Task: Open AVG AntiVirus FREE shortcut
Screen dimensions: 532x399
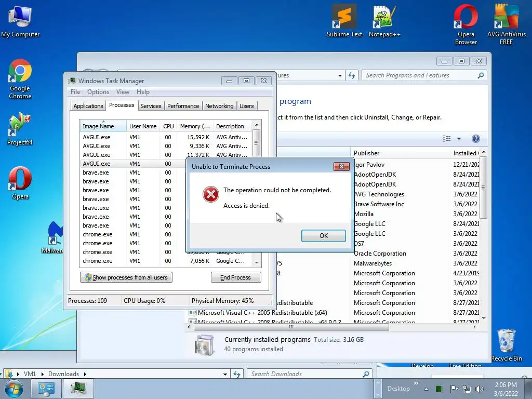Action: pyautogui.click(x=506, y=25)
